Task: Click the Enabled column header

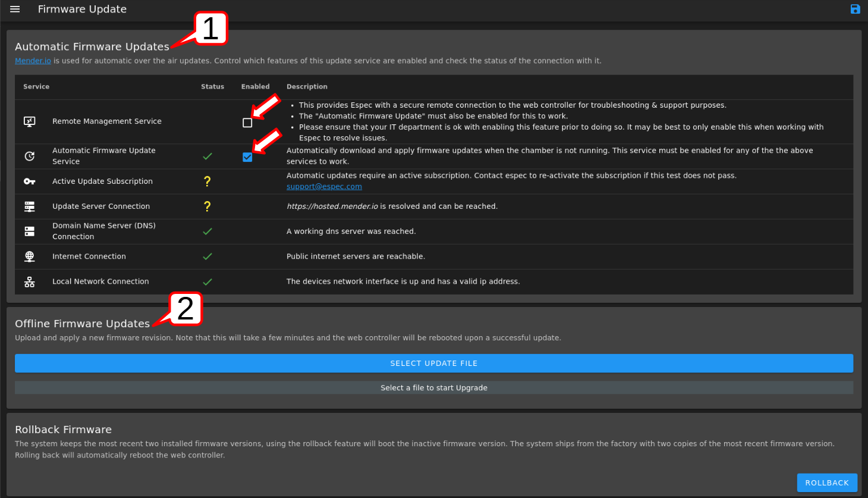Action: 255,87
